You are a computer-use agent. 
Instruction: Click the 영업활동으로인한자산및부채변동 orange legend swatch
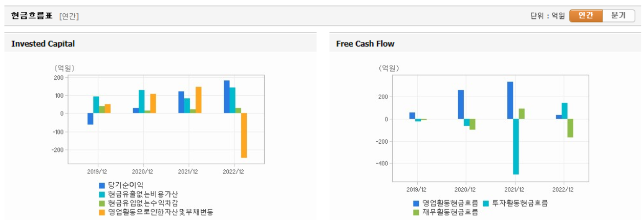click(102, 211)
